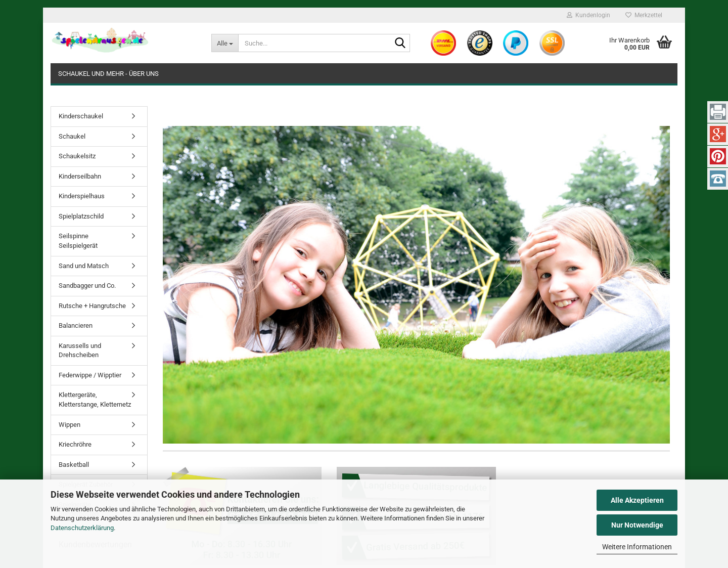Open the Alle search category dropdown
Screen dimensions: 728x568
click(225, 43)
